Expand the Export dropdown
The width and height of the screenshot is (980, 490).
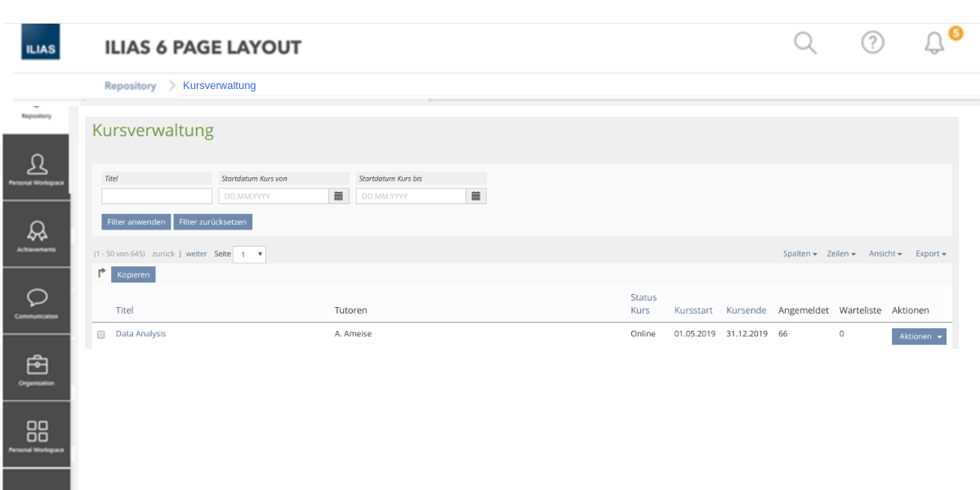coord(931,254)
